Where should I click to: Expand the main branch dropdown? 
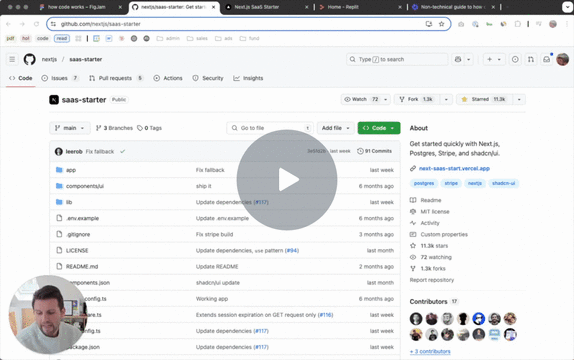point(70,128)
